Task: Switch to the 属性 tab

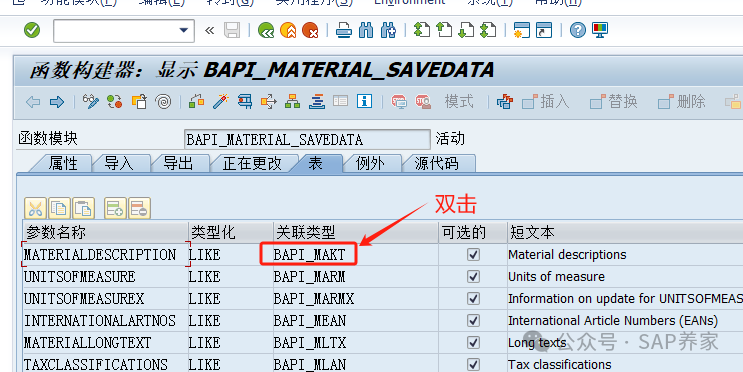Action: [63, 163]
